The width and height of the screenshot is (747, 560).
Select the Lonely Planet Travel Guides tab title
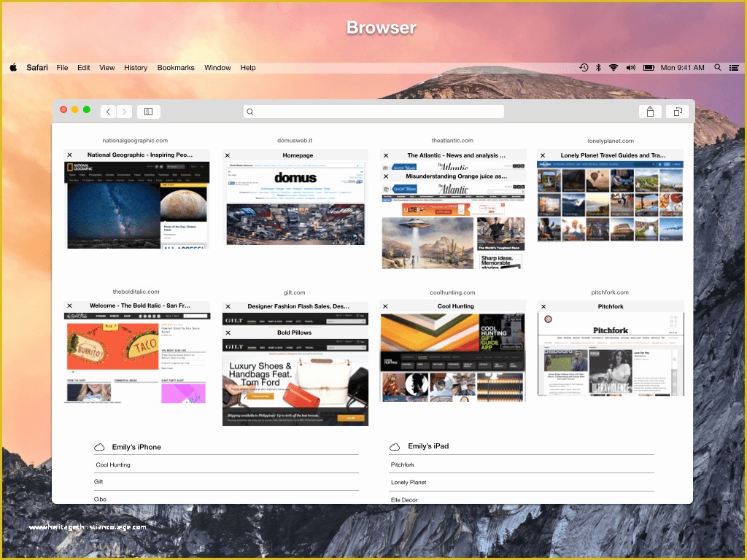[613, 155]
